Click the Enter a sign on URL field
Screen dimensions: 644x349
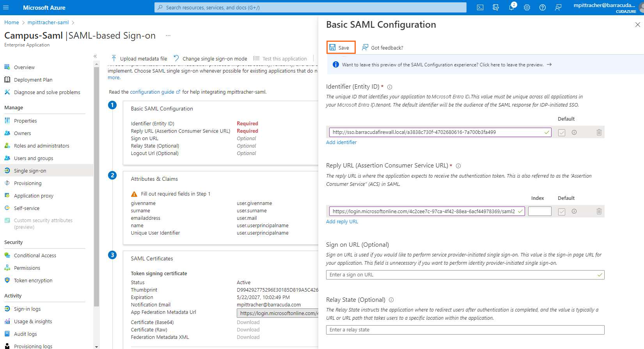coord(465,275)
